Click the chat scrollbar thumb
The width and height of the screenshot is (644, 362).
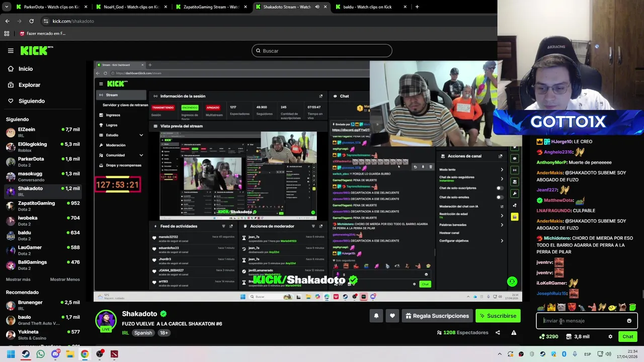click(x=642, y=295)
